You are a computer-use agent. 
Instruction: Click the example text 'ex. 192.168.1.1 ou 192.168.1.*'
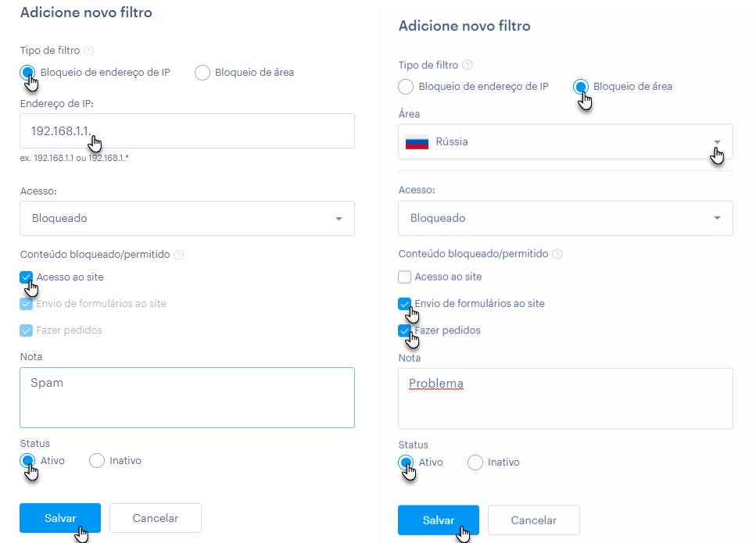[74, 158]
